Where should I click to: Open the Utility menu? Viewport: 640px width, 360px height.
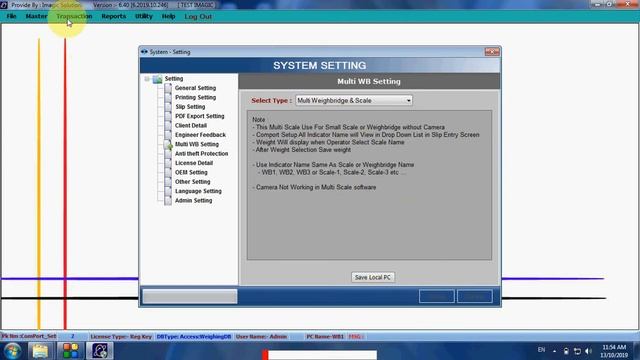[x=144, y=16]
